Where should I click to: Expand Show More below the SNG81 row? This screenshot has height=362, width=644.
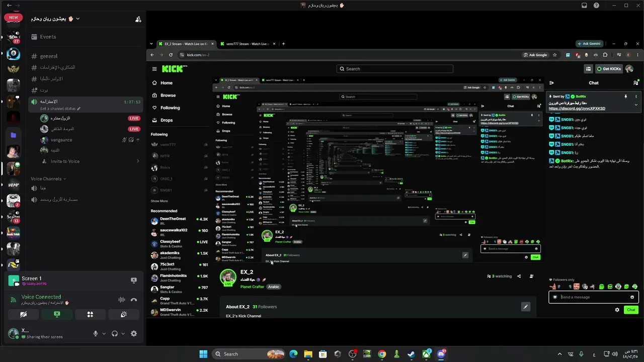click(159, 201)
